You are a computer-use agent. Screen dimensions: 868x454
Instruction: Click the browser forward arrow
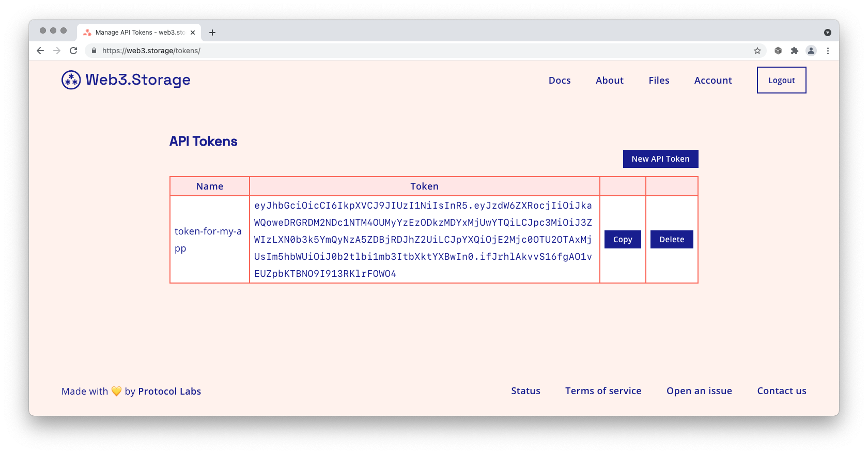[x=57, y=51]
